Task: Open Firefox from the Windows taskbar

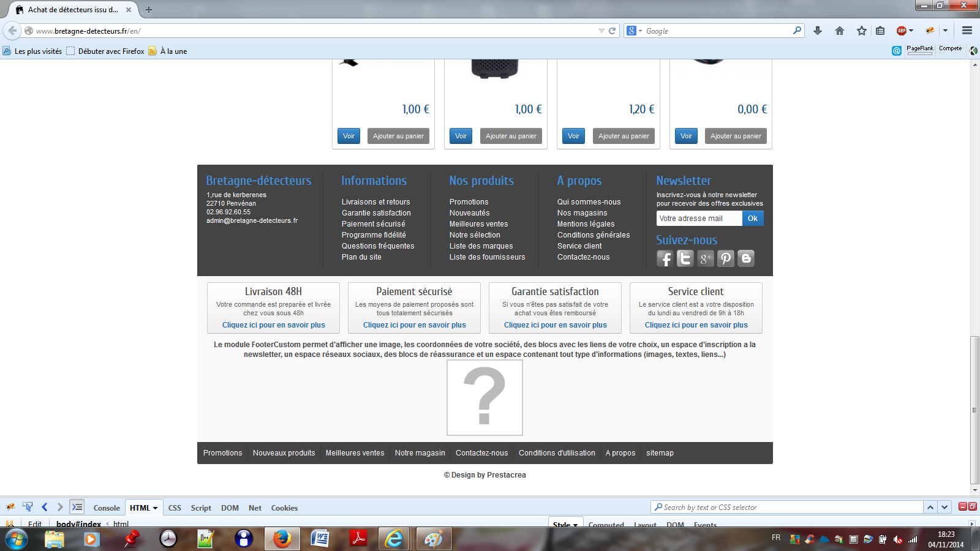Action: [282, 539]
